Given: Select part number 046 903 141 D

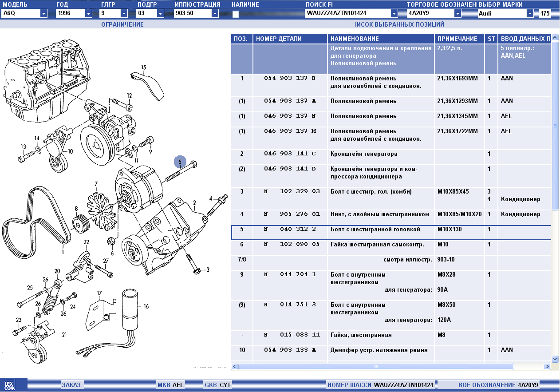Looking at the screenshot, I should pos(290,169).
